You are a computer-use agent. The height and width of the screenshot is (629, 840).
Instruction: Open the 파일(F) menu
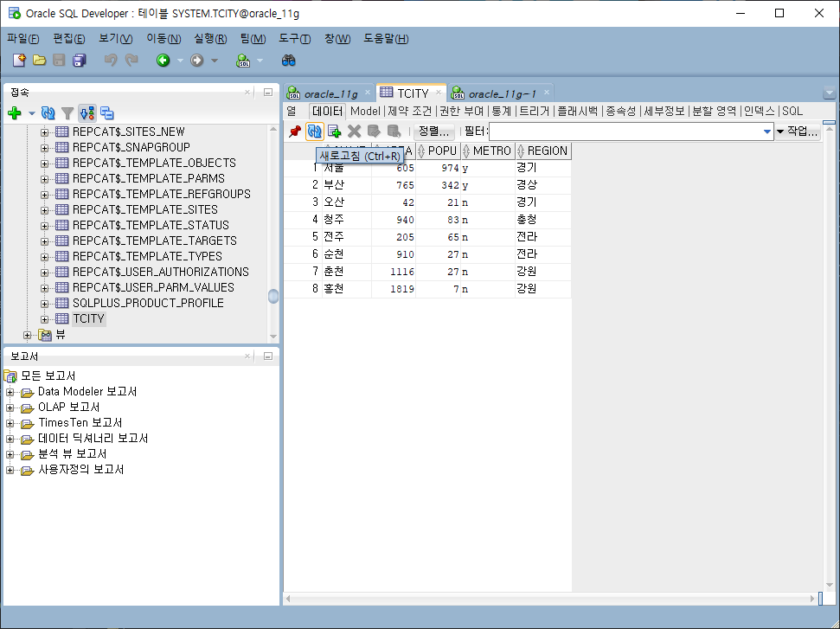click(x=23, y=39)
